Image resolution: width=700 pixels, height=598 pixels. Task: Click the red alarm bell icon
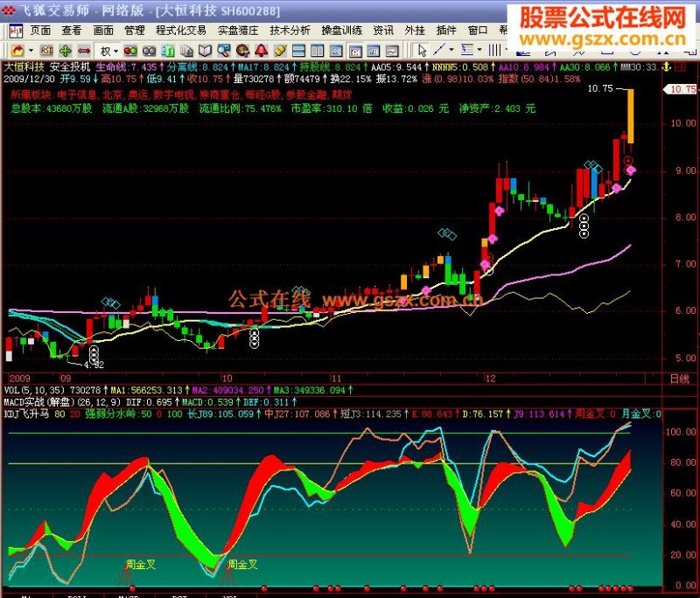pyautogui.click(x=261, y=51)
